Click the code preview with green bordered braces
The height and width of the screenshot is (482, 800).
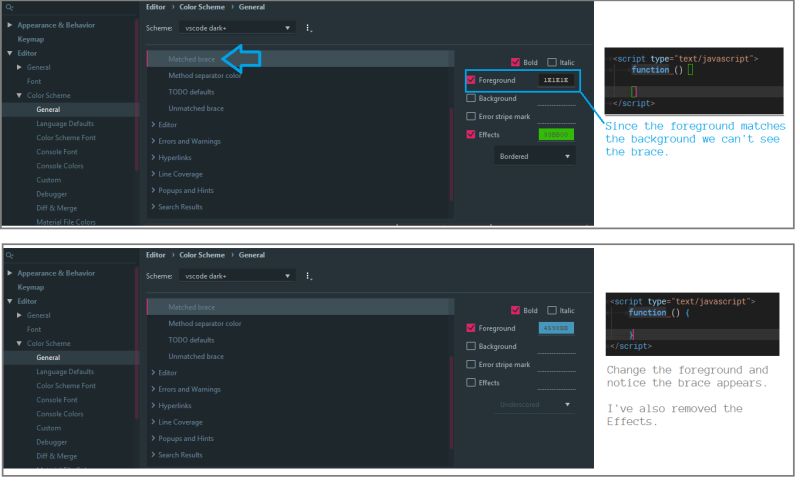[694, 81]
